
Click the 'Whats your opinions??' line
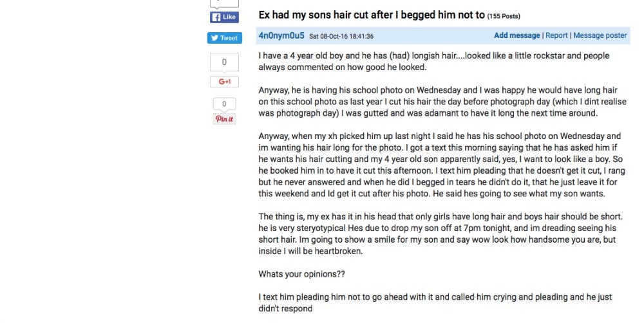pyautogui.click(x=302, y=274)
